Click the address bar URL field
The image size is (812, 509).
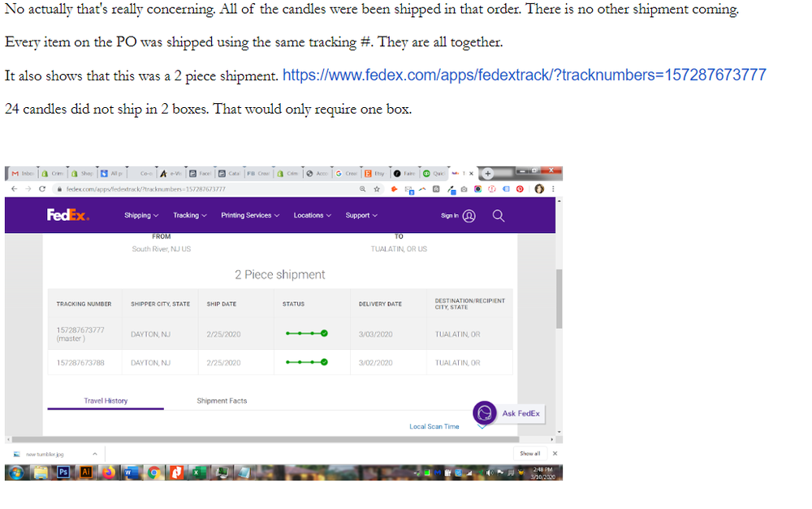[203, 189]
